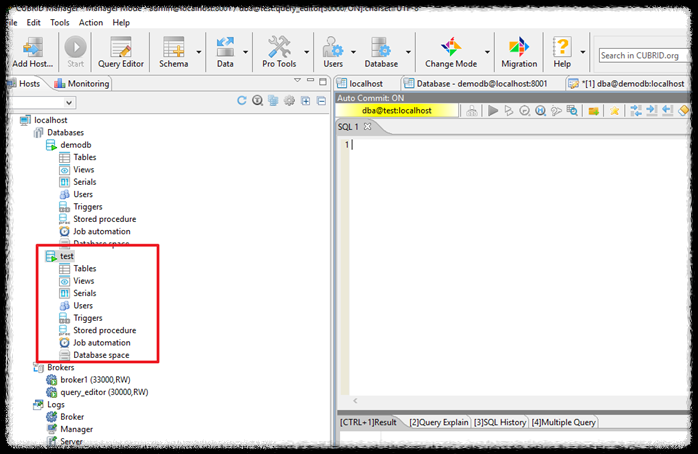Screen dimensions: 698x454
Task: Open Pro Tools from the toolbar
Action: point(279,52)
